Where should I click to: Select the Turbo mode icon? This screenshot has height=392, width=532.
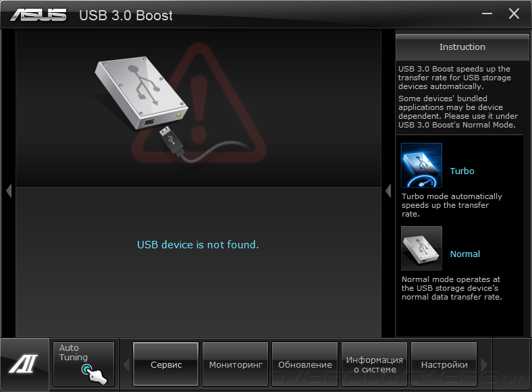[421, 165]
